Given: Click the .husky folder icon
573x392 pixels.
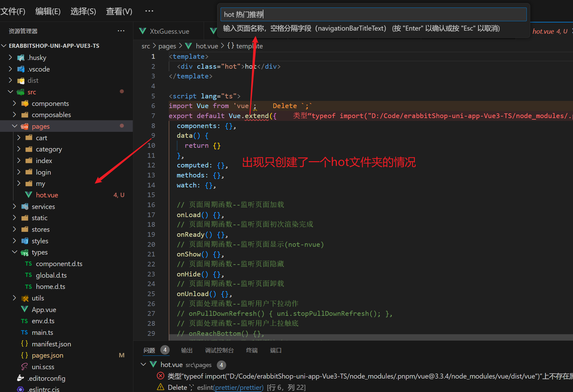Looking at the screenshot, I should pyautogui.click(x=21, y=58).
